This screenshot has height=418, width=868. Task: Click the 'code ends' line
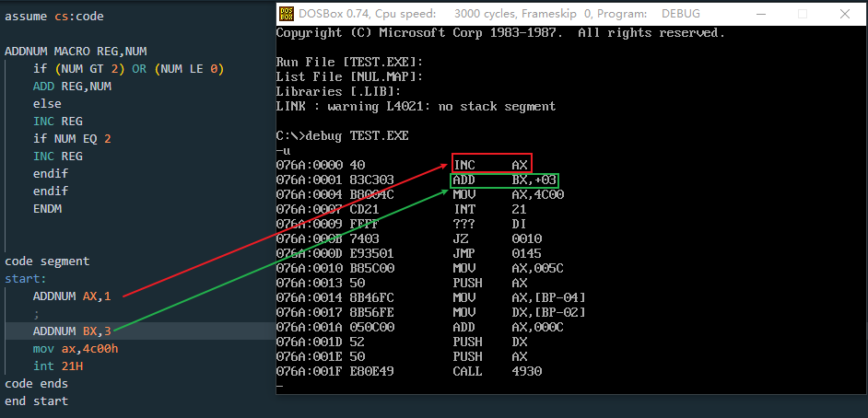pyautogui.click(x=37, y=383)
